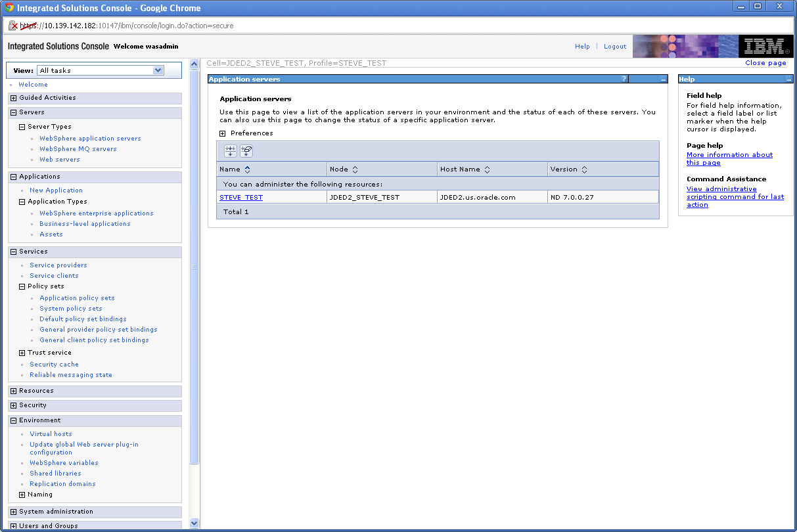Expand the System administration section
Screen dimensions: 797x532
(14, 512)
